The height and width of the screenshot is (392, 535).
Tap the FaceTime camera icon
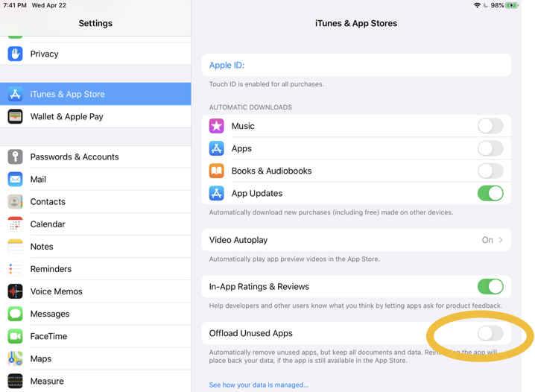pos(15,336)
